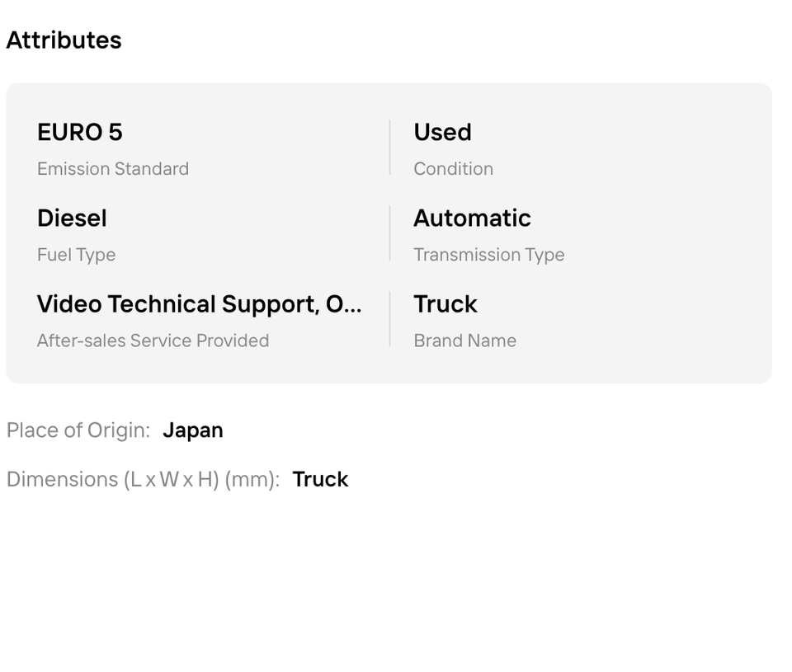The height and width of the screenshot is (672, 792).
Task: Click the divider between EURO 5 and Used
Action: [390, 148]
